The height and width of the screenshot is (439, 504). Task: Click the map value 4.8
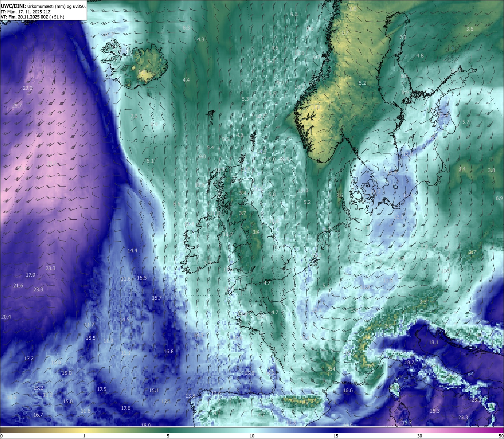click(420, 56)
